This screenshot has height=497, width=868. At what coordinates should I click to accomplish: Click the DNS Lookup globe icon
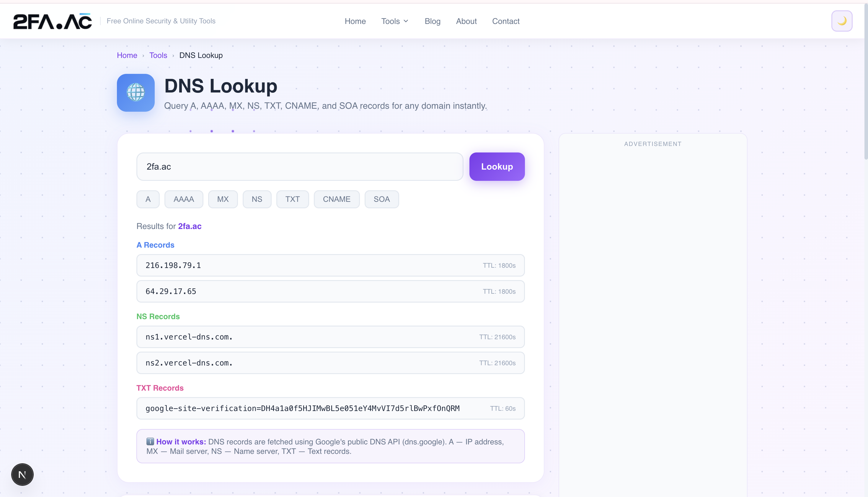pyautogui.click(x=136, y=92)
